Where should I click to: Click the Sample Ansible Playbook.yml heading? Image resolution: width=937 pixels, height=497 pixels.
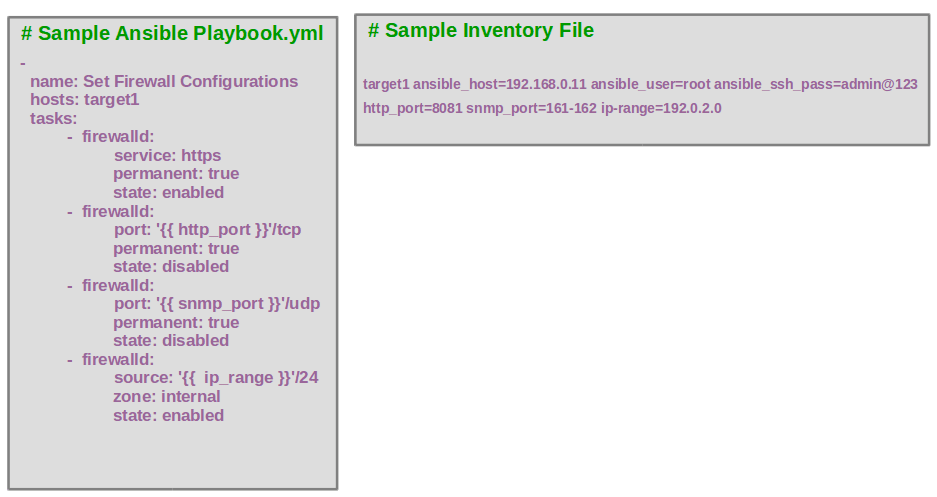click(x=172, y=34)
